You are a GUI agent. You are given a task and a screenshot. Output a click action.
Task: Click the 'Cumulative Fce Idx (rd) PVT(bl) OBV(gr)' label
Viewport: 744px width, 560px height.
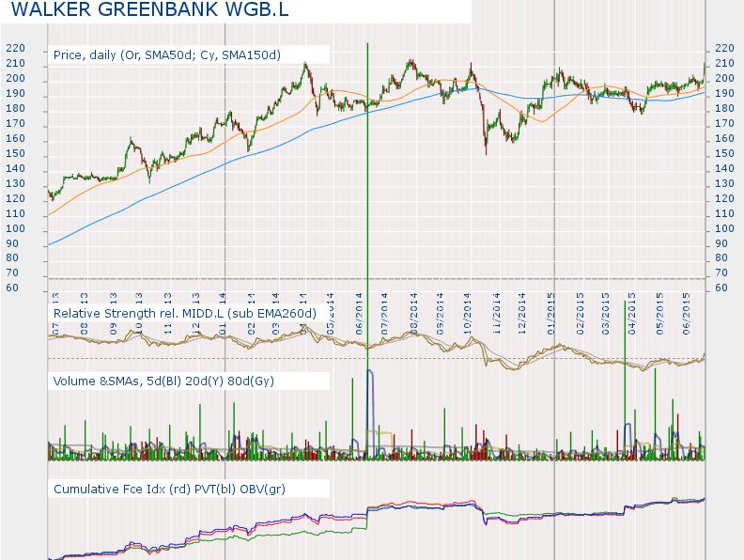click(169, 489)
